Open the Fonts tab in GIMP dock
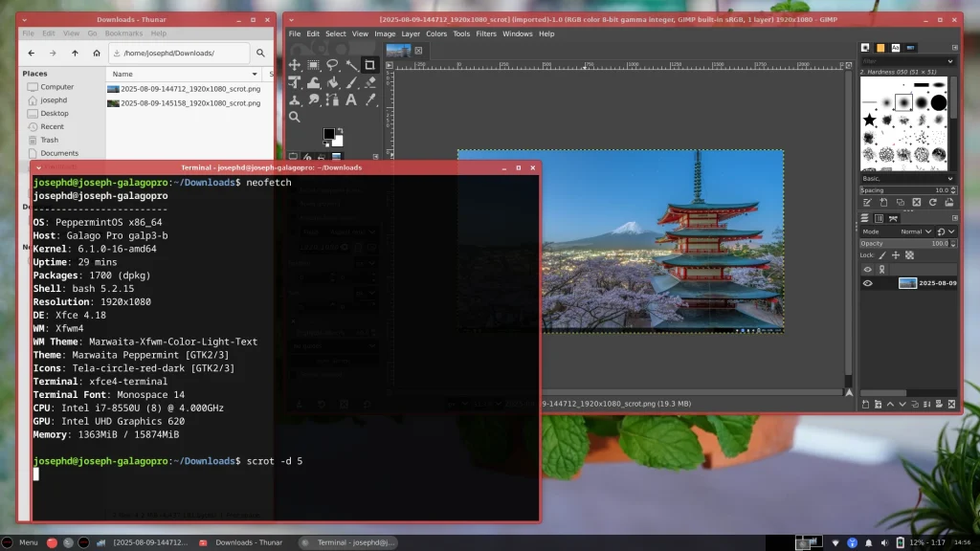The width and height of the screenshot is (980, 551). pos(896,48)
